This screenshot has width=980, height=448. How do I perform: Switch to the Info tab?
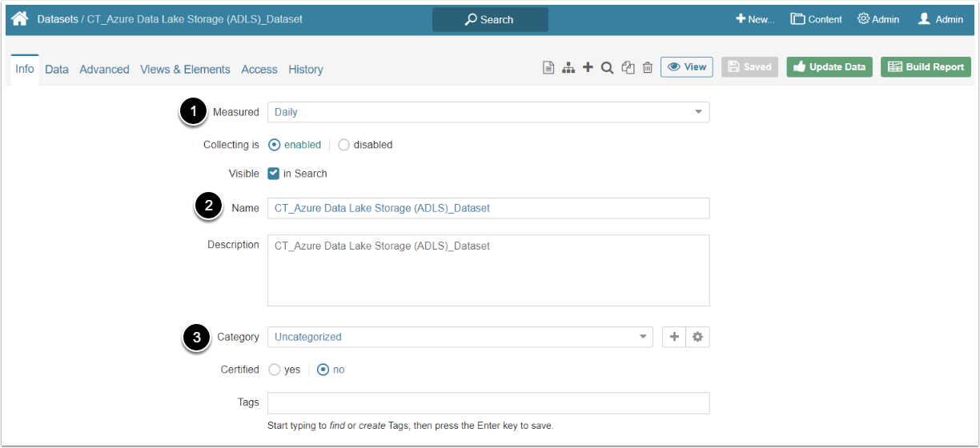click(25, 69)
